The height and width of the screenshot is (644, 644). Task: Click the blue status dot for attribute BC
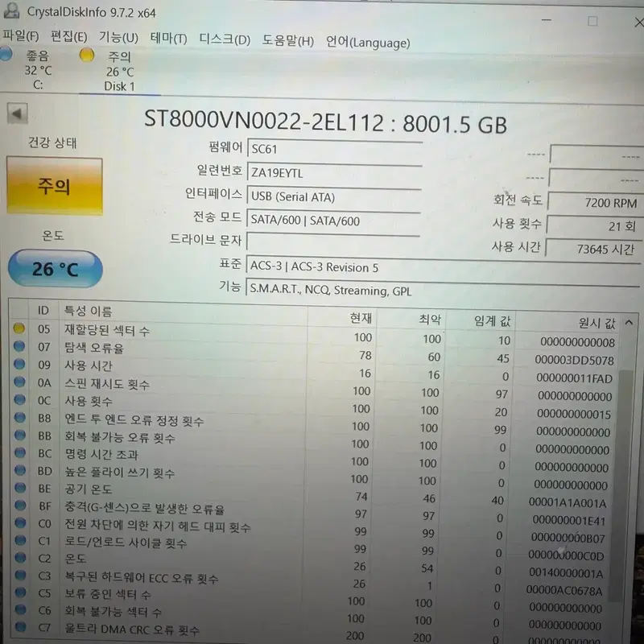click(19, 452)
